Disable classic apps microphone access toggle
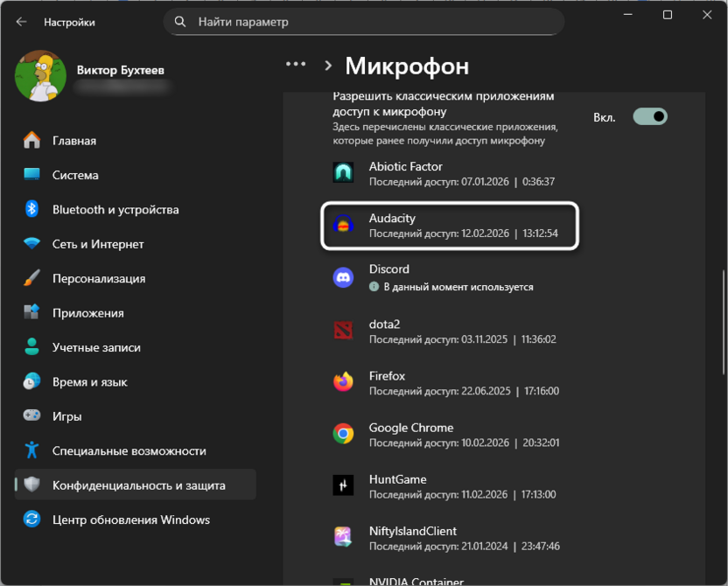This screenshot has width=728, height=586. (649, 115)
